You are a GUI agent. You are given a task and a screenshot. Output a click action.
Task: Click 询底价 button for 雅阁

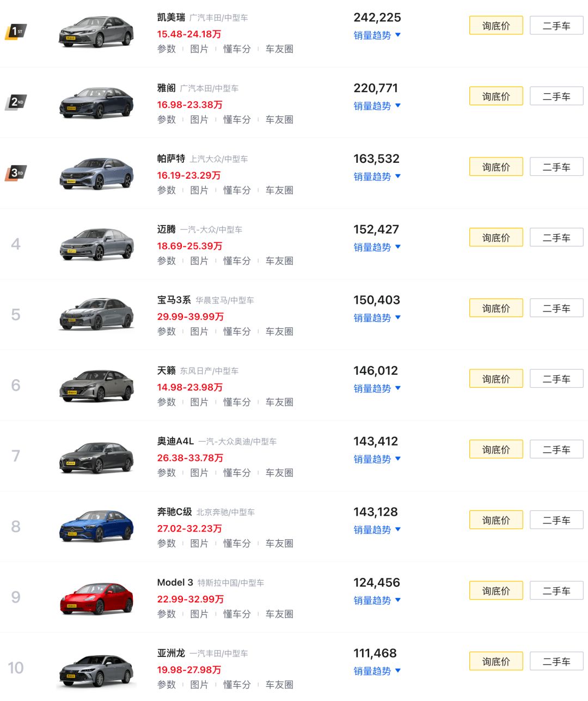(x=495, y=96)
